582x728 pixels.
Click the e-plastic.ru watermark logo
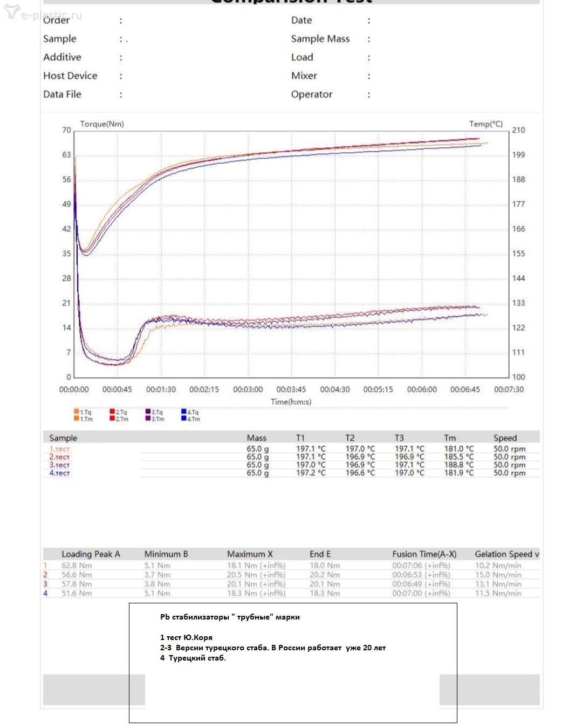(43, 13)
